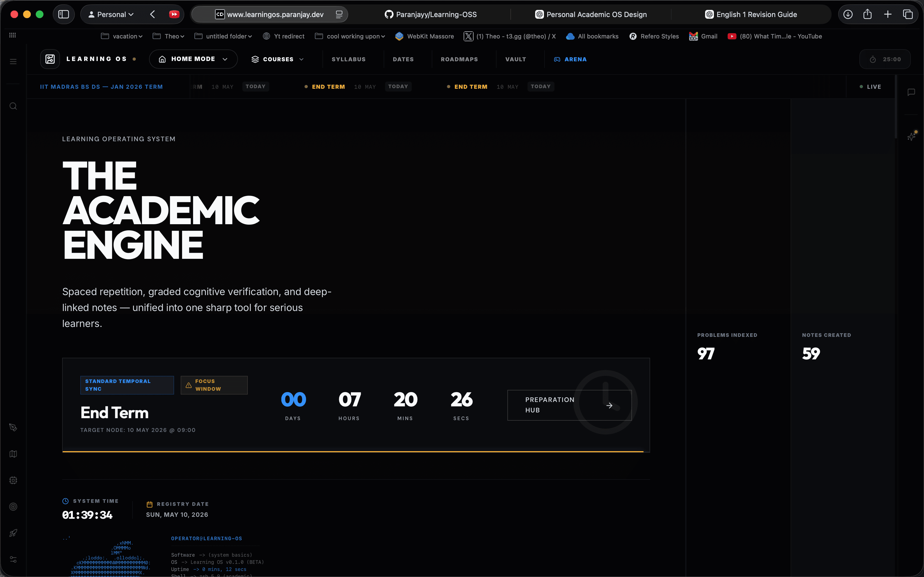The width and height of the screenshot is (924, 577).
Task: Open the Syllabus nav item
Action: pyautogui.click(x=349, y=59)
